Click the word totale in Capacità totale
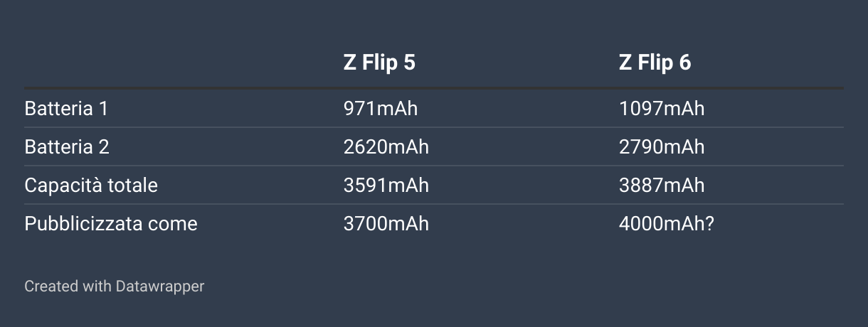This screenshot has width=868, height=327. (132, 186)
